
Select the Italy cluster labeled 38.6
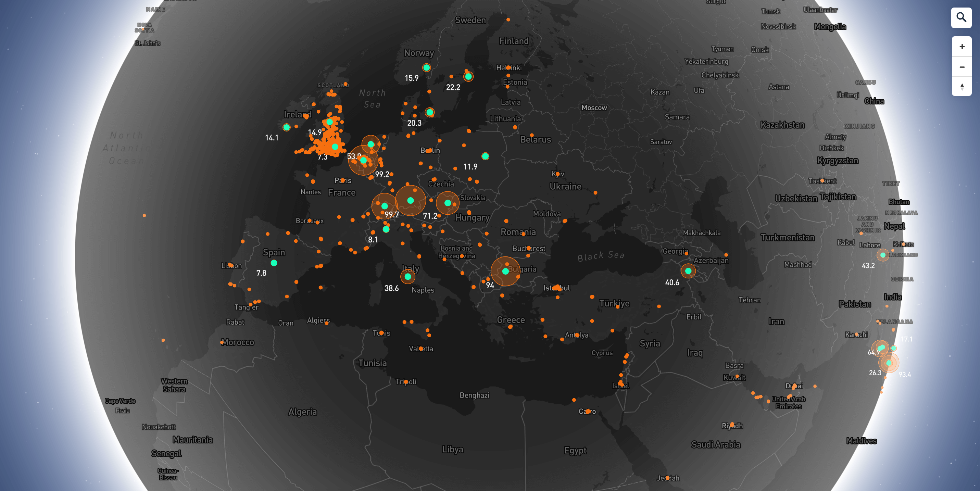point(407,277)
